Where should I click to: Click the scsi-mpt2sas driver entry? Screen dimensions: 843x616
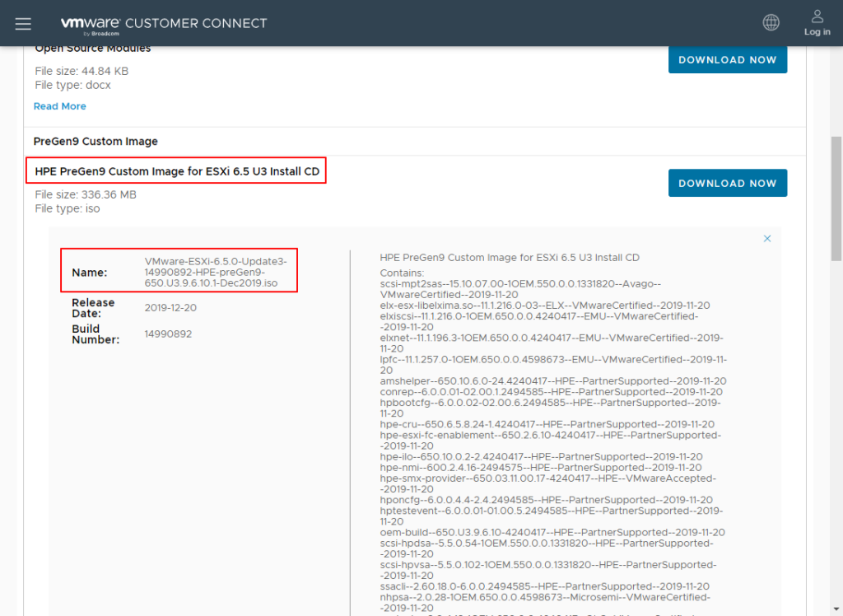520,289
